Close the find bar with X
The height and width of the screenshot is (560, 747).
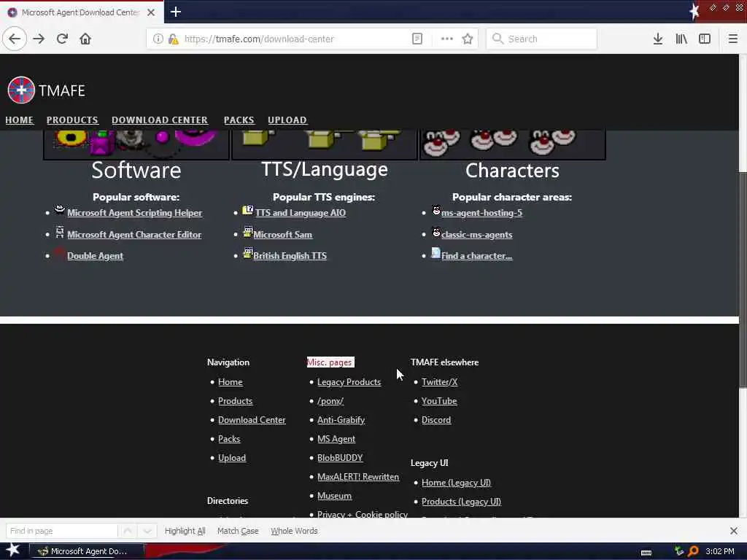tap(734, 531)
